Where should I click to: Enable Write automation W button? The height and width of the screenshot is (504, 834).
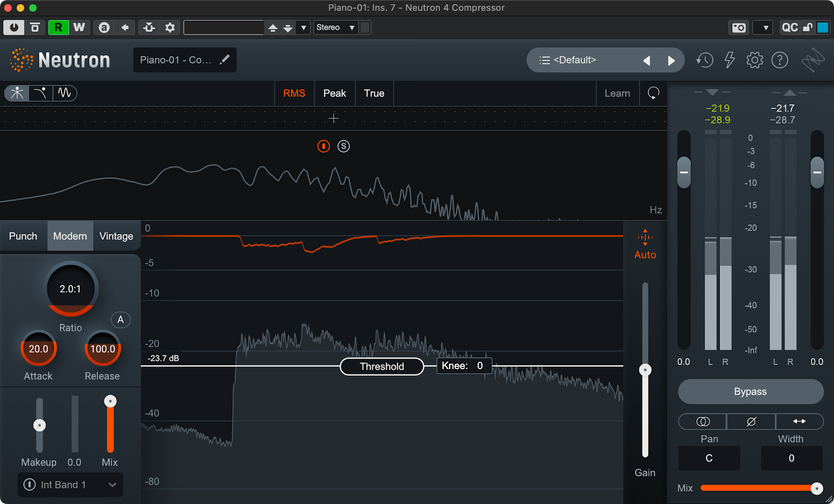point(79,28)
